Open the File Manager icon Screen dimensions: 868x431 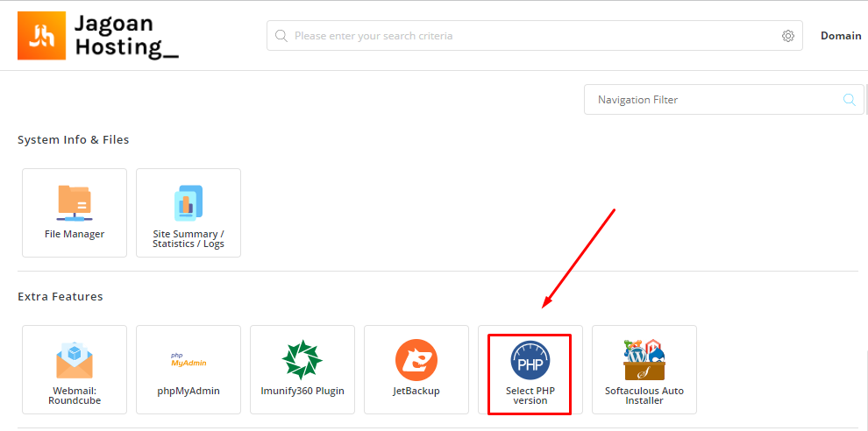(x=75, y=203)
